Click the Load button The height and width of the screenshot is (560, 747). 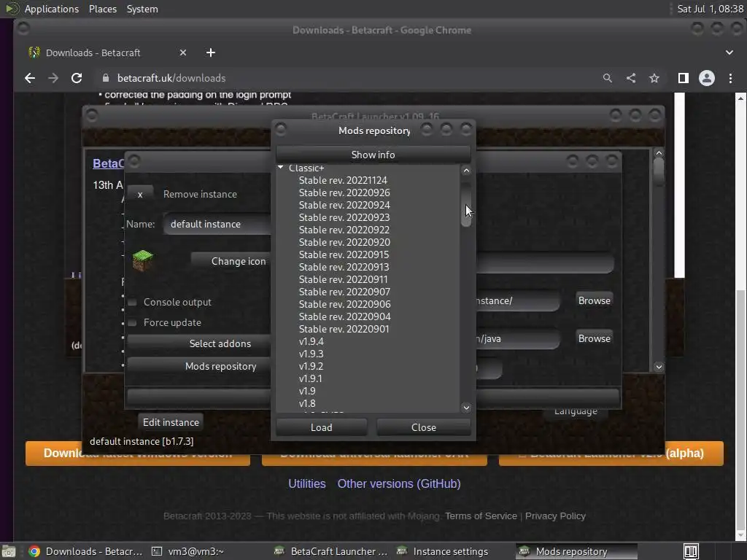coord(322,427)
